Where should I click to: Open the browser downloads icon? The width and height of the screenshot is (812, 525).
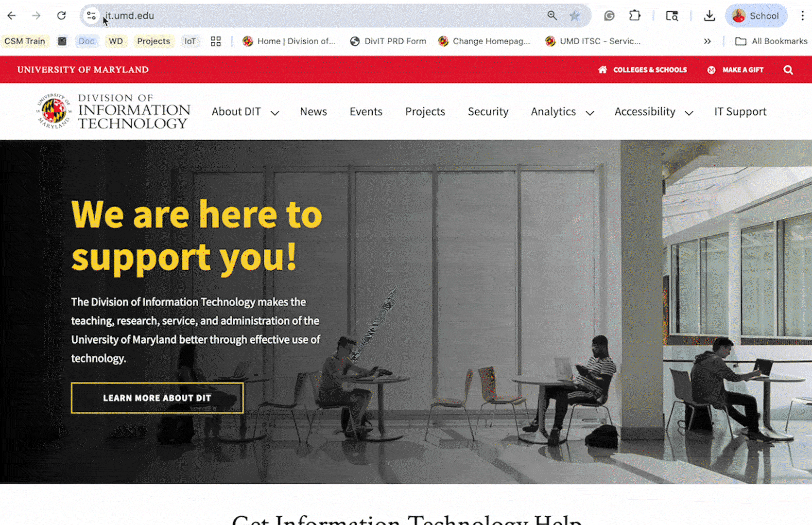[x=709, y=16]
